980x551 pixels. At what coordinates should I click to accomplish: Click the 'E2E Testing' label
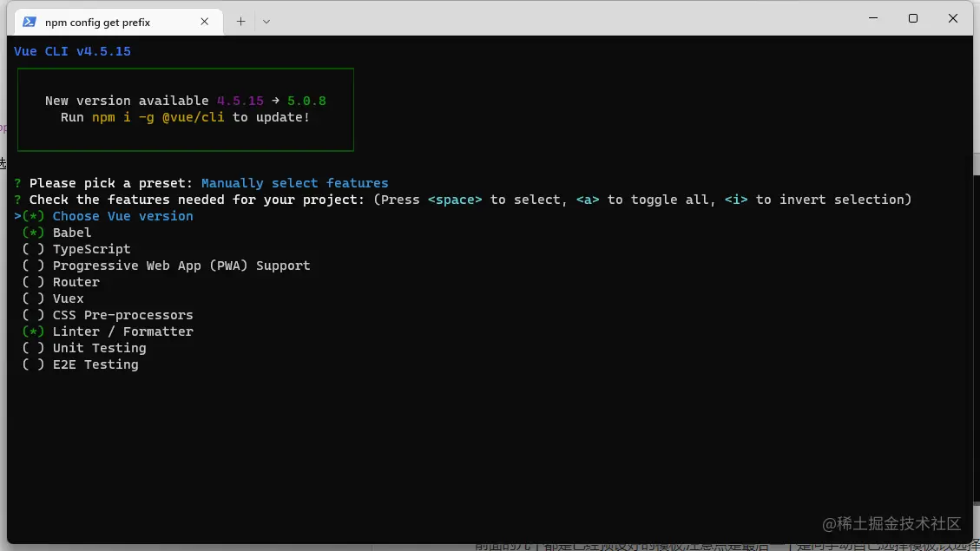[x=95, y=364]
